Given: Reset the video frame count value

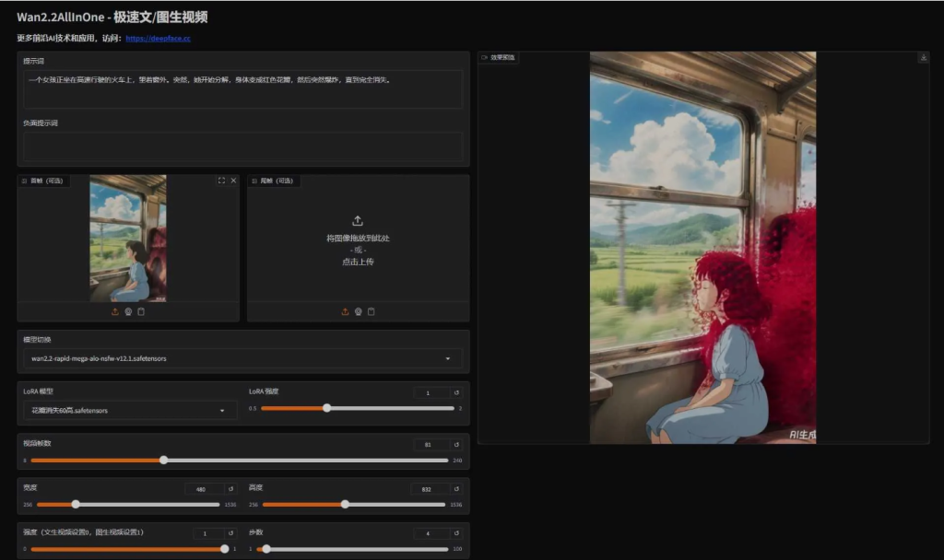Looking at the screenshot, I should pyautogui.click(x=455, y=445).
